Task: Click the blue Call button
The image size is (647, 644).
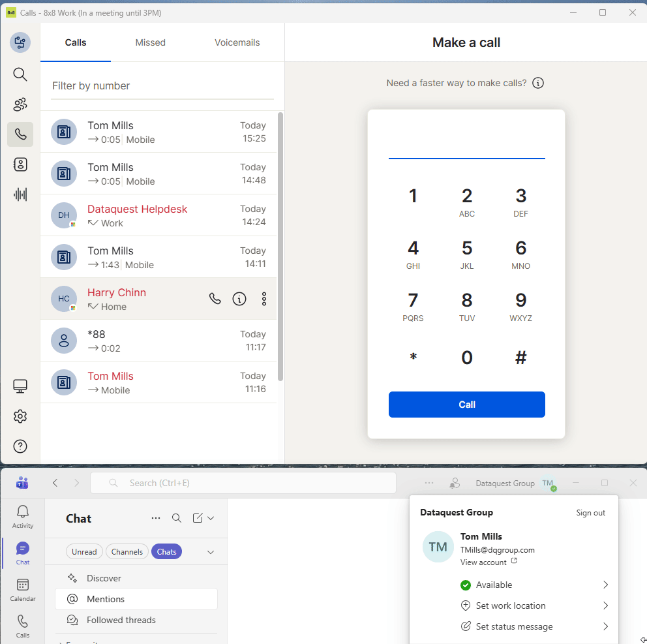Action: [x=467, y=405]
